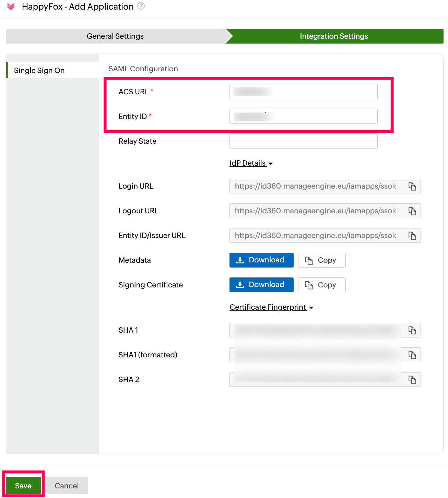448x498 pixels.
Task: Download the Signing Certificate
Action: 261,285
